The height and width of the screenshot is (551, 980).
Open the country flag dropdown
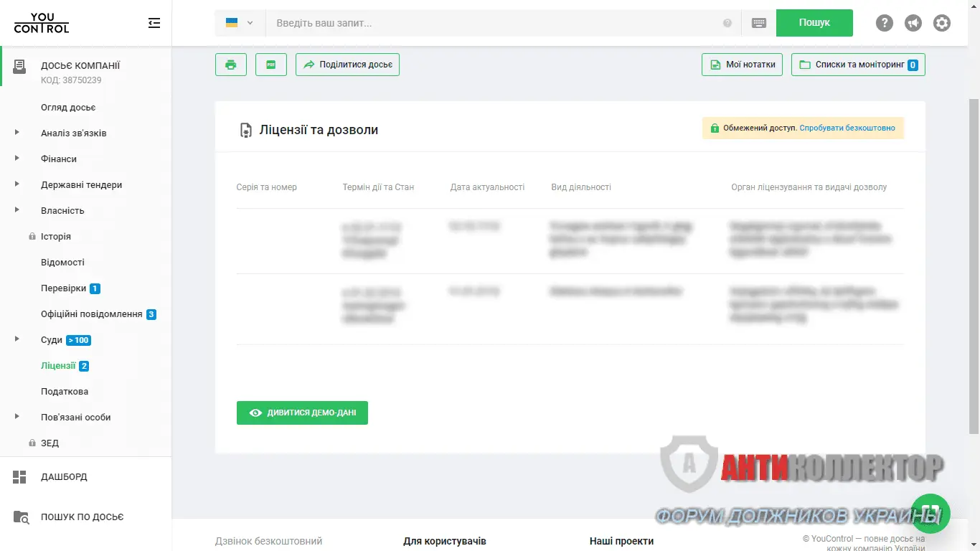click(240, 23)
